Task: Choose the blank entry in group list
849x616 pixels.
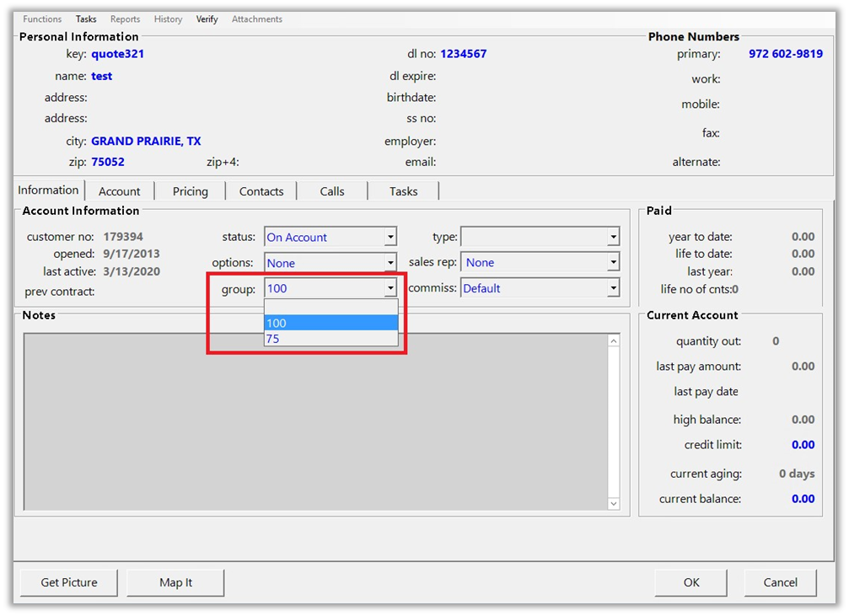Action: coord(330,308)
